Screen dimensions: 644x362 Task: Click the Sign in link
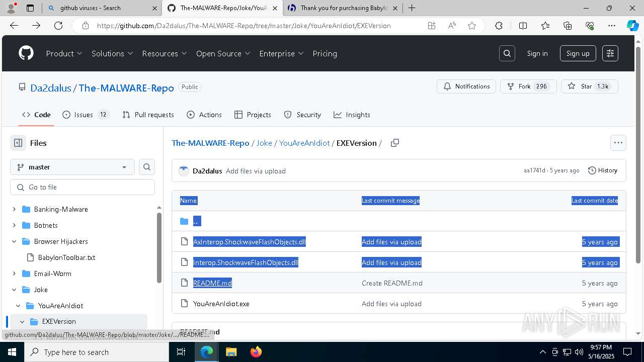[537, 53]
